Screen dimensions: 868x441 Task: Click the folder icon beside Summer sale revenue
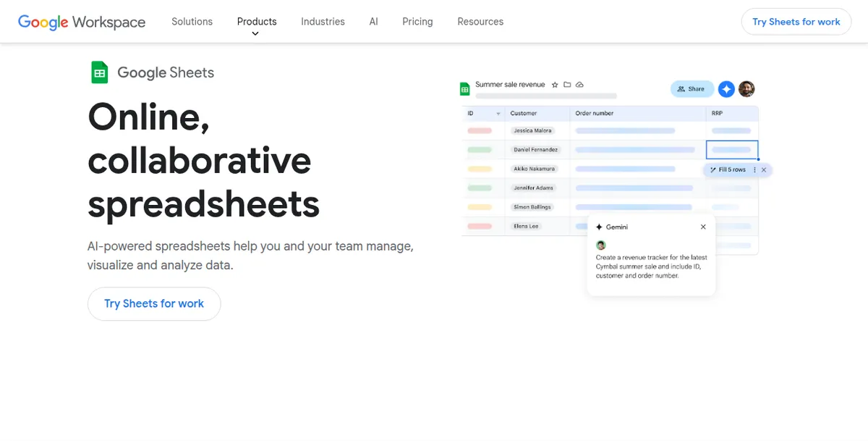point(567,85)
